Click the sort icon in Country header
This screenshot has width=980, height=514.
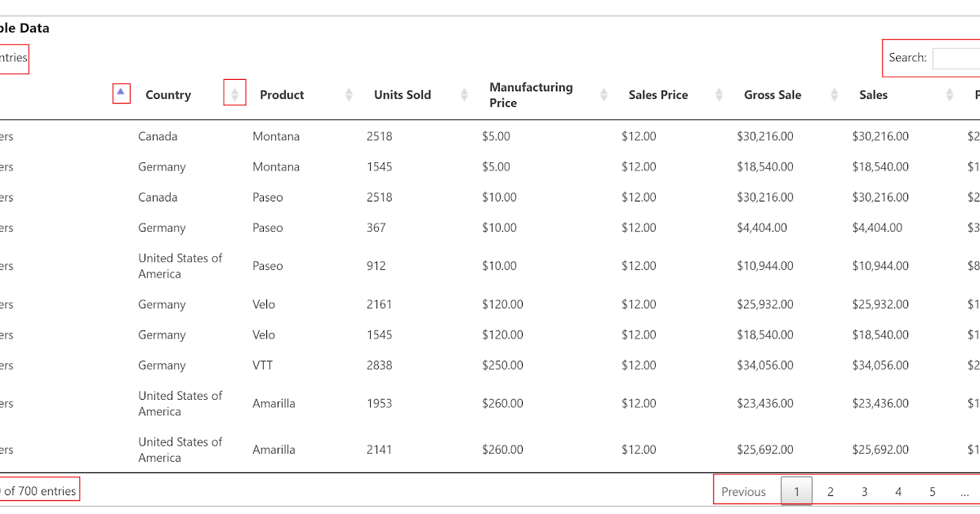[x=234, y=95]
